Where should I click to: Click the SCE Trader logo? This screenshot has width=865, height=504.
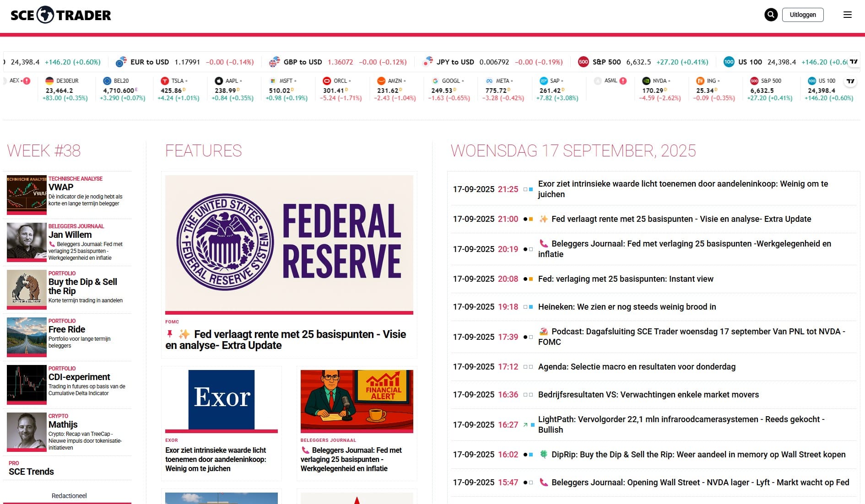60,15
